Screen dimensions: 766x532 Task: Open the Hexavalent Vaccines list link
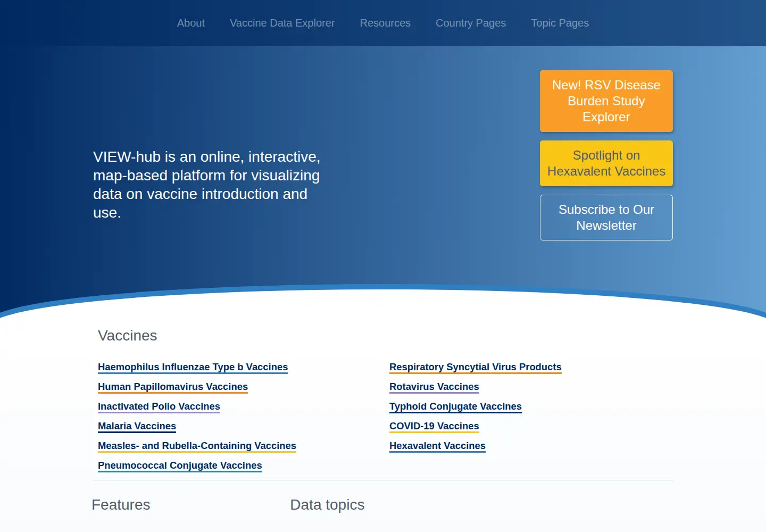tap(437, 446)
